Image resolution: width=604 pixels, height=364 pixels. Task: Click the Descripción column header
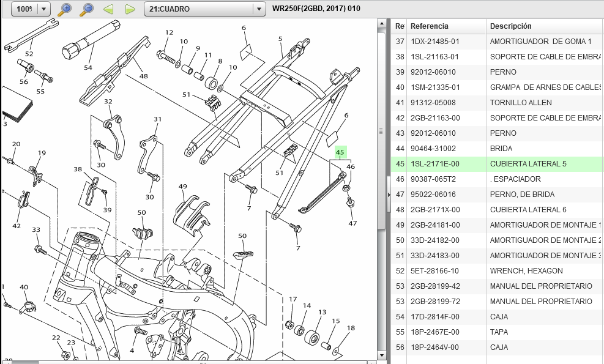545,26
